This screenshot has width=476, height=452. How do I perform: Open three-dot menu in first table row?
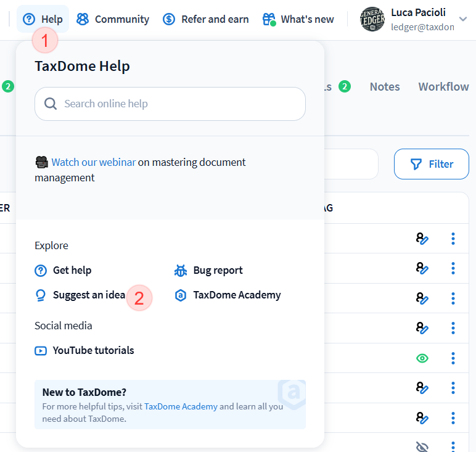(453, 238)
